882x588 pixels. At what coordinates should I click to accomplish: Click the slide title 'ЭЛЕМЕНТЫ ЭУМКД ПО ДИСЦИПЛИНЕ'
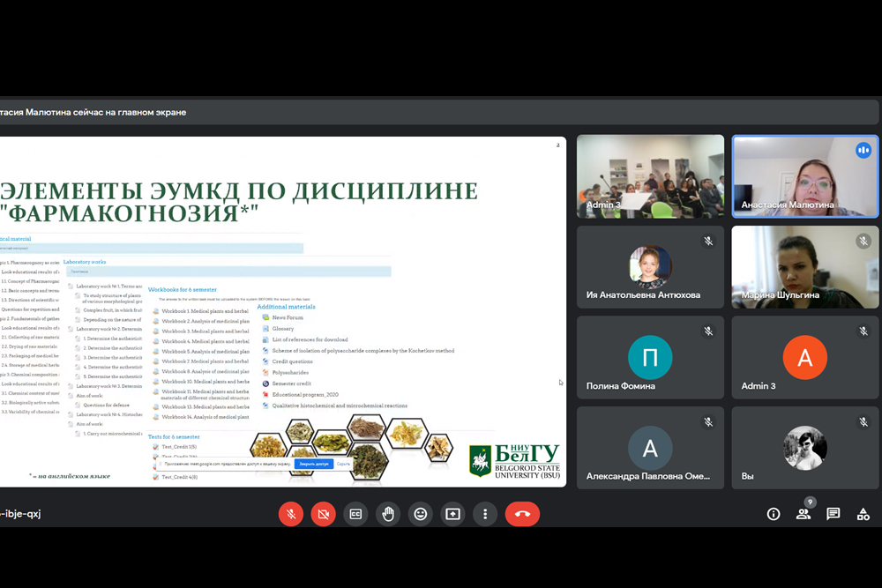point(239,191)
